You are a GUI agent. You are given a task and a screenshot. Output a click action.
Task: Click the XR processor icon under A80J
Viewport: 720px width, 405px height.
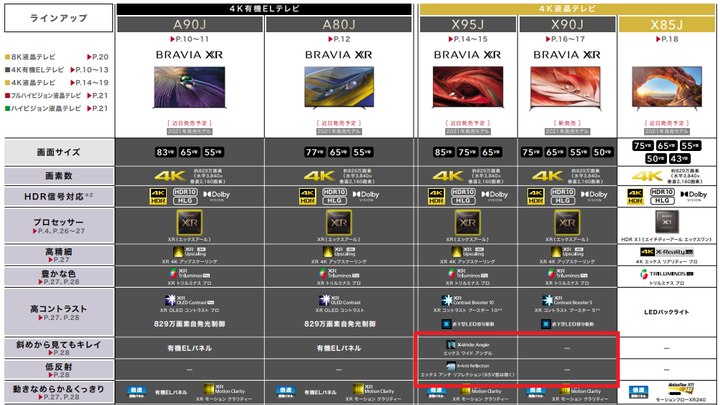click(x=339, y=223)
